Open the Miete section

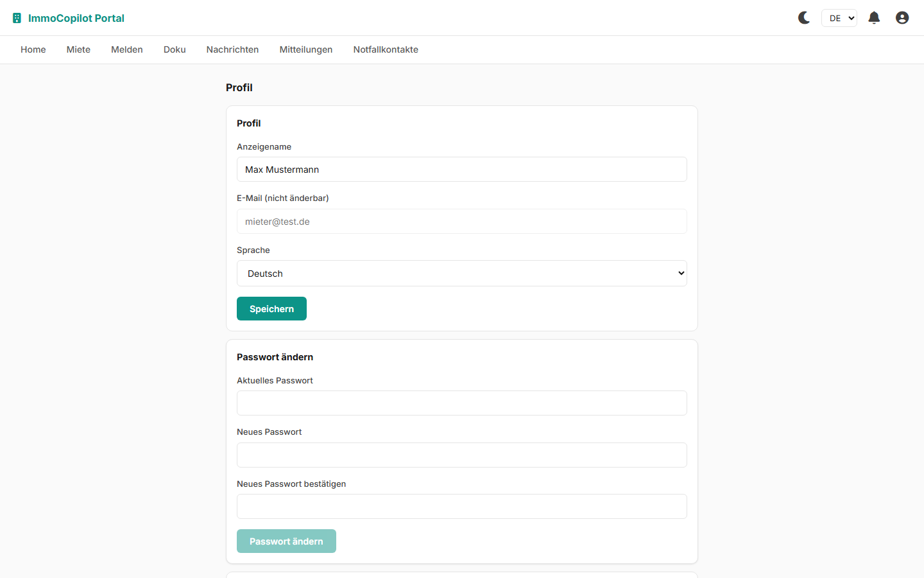coord(78,49)
